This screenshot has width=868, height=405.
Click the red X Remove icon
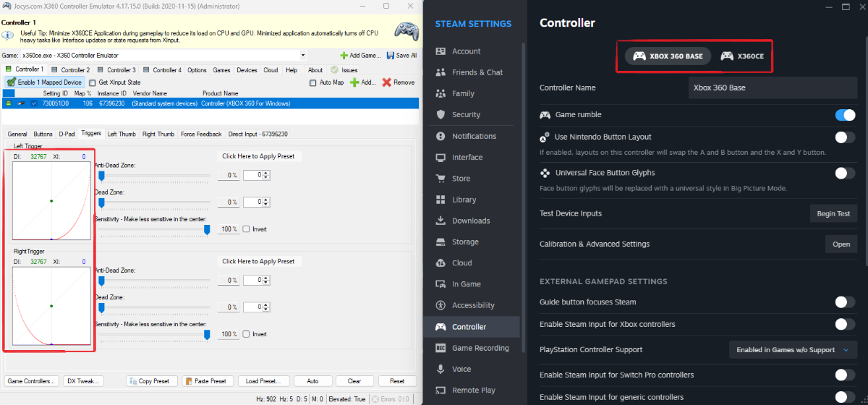(386, 82)
